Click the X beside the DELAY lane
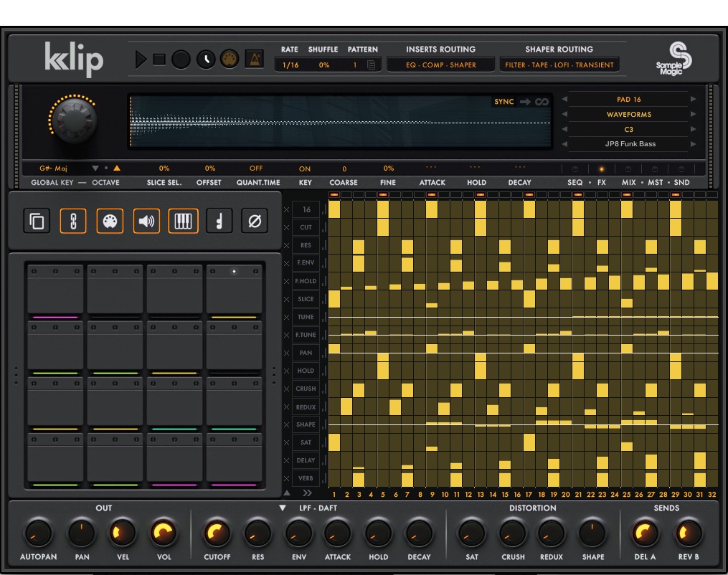The height and width of the screenshot is (575, 728). [286, 460]
